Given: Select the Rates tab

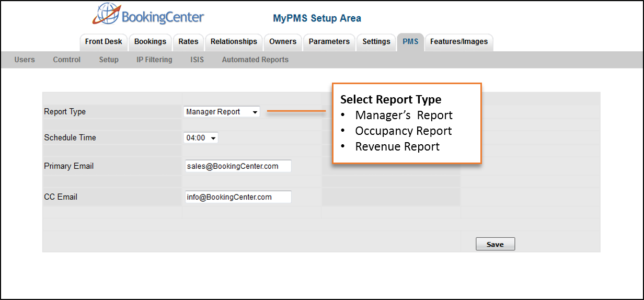Looking at the screenshot, I should click(x=188, y=42).
